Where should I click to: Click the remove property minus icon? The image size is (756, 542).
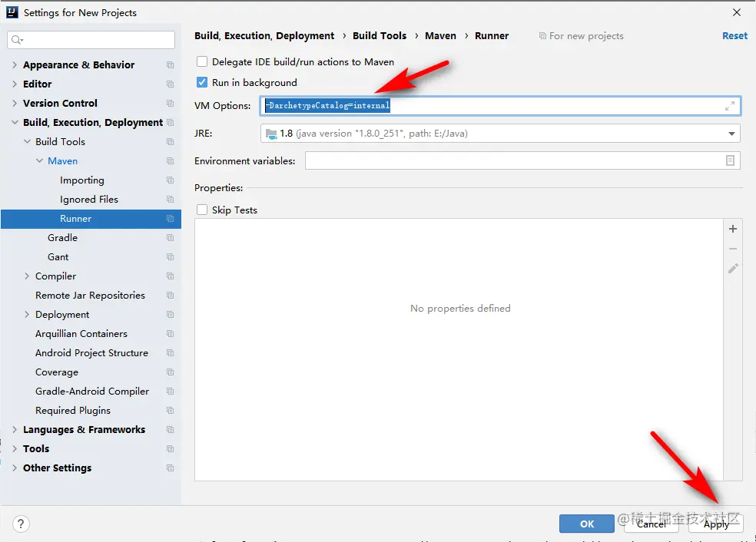click(733, 249)
